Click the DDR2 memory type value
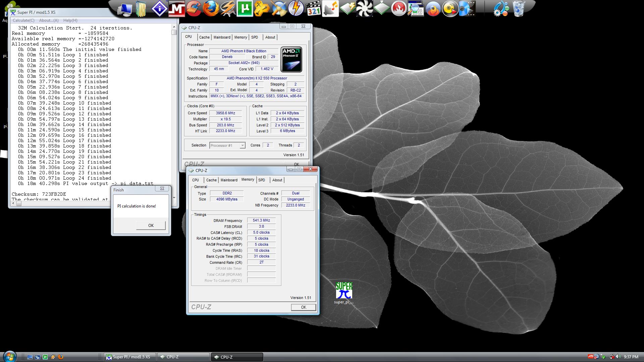 [x=227, y=193]
